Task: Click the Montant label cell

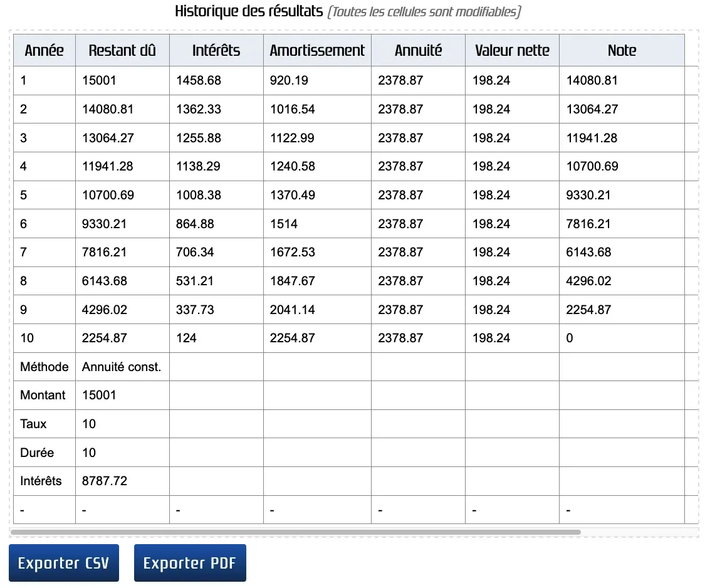Action: pyautogui.click(x=44, y=396)
